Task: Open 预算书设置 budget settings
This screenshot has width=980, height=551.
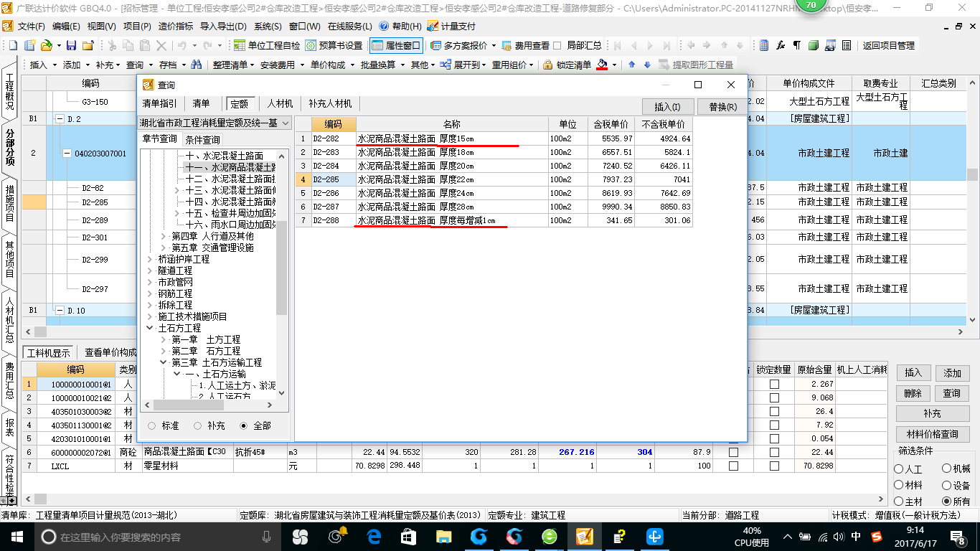Action: tap(334, 45)
